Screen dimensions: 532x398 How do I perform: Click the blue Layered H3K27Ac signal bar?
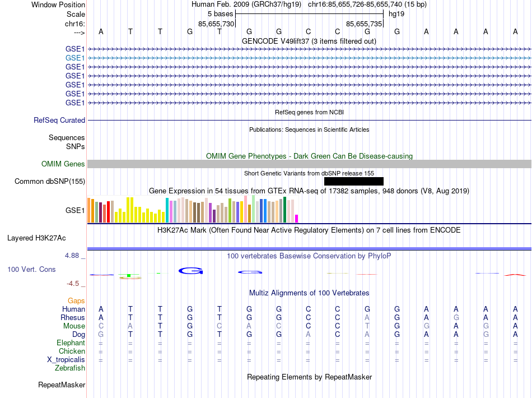[309, 249]
